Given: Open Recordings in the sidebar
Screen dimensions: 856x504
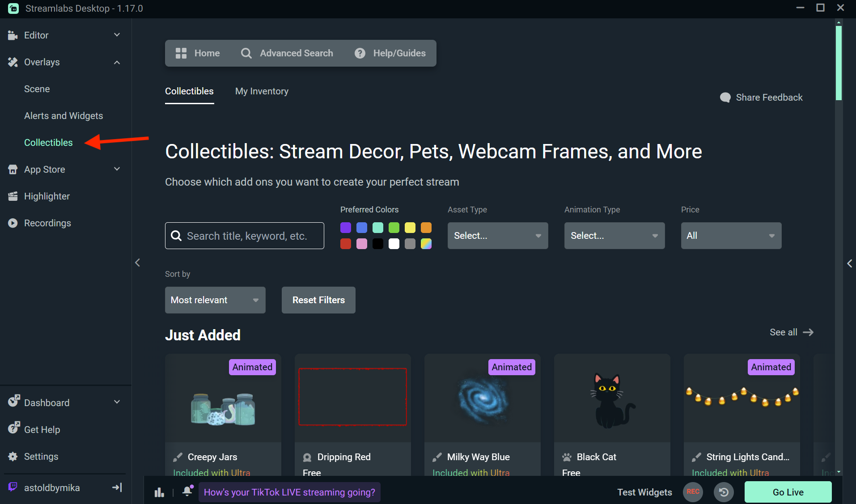Looking at the screenshot, I should click(47, 223).
